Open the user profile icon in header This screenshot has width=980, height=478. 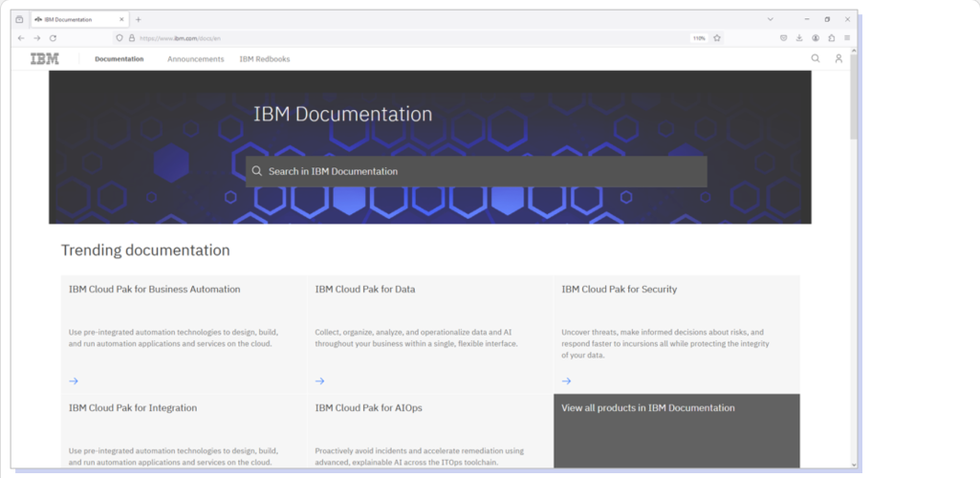click(x=838, y=58)
